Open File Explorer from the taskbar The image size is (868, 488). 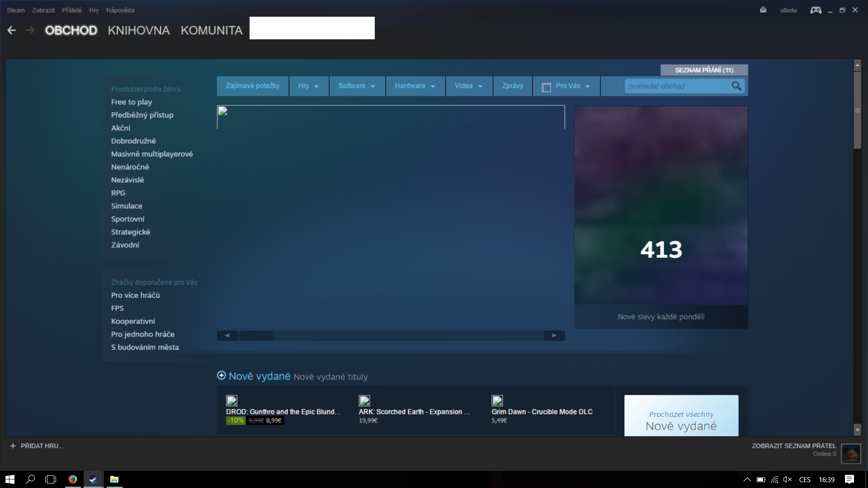[114, 479]
